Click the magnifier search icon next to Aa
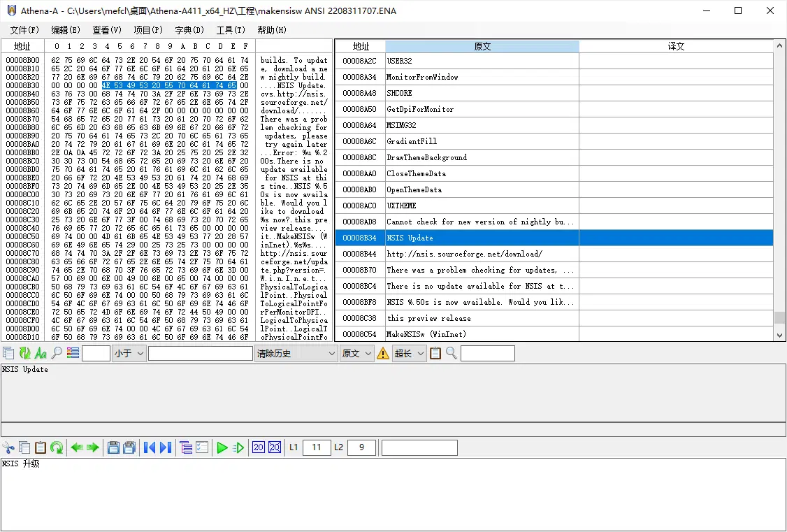Viewport: 787px width, 532px height. tap(56, 353)
